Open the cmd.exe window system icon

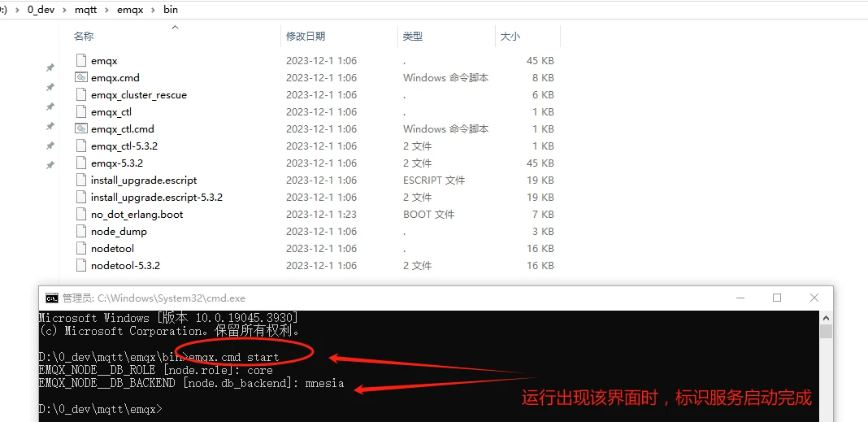(x=51, y=298)
